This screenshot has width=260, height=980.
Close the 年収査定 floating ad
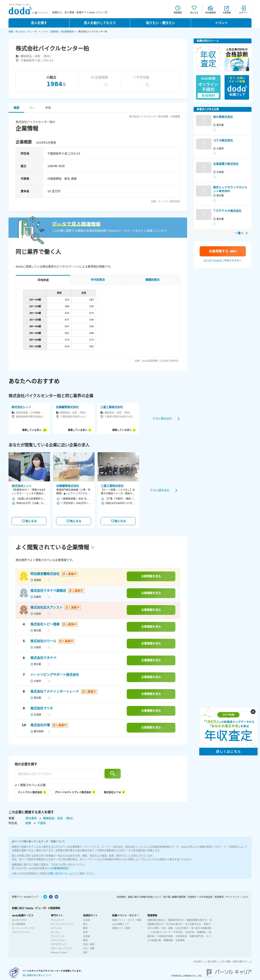(253, 711)
